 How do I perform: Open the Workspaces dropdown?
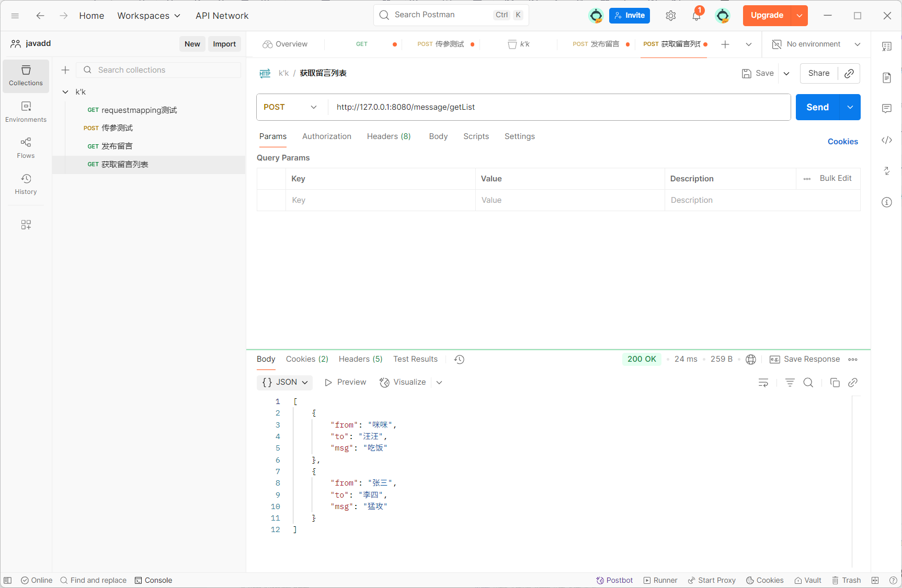149,16
